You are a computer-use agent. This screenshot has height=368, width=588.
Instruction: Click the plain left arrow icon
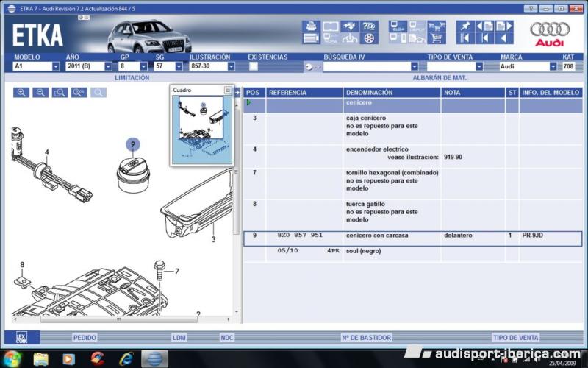pos(504,38)
